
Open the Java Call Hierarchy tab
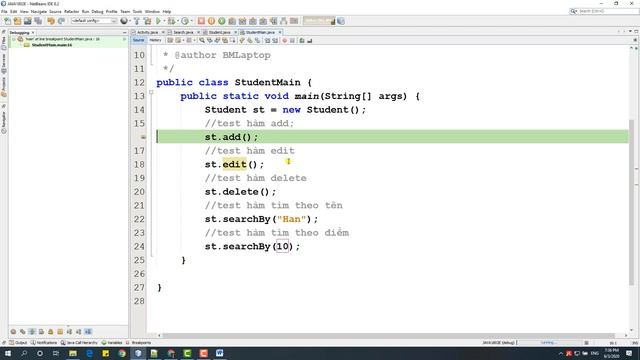click(79, 342)
